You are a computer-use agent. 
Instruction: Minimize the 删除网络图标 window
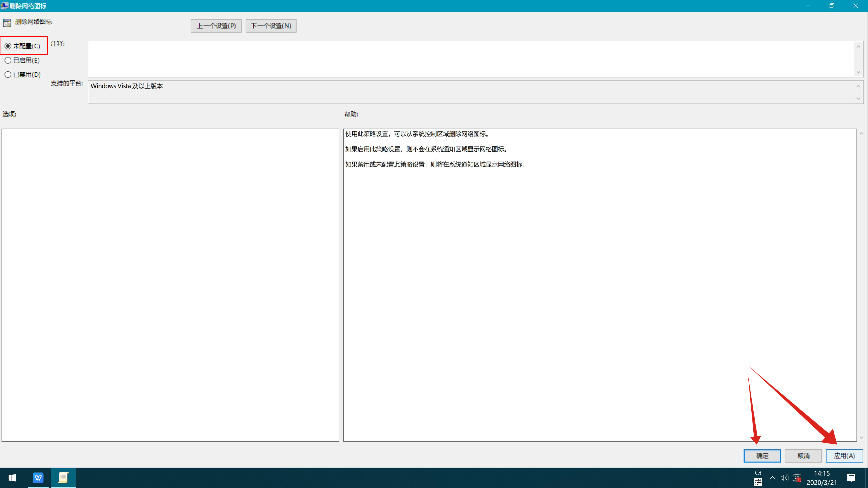coord(808,6)
